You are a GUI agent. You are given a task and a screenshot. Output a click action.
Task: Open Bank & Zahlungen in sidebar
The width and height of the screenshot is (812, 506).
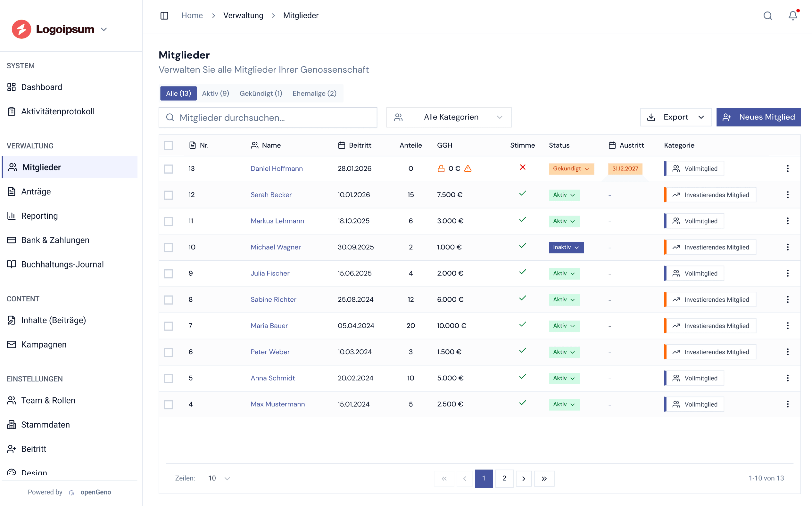[x=55, y=240]
